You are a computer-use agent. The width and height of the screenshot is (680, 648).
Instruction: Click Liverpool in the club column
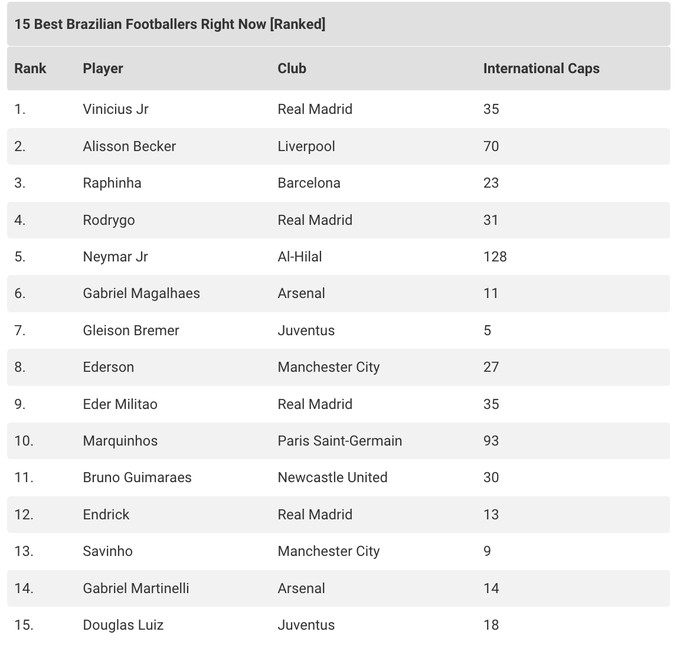tap(306, 146)
